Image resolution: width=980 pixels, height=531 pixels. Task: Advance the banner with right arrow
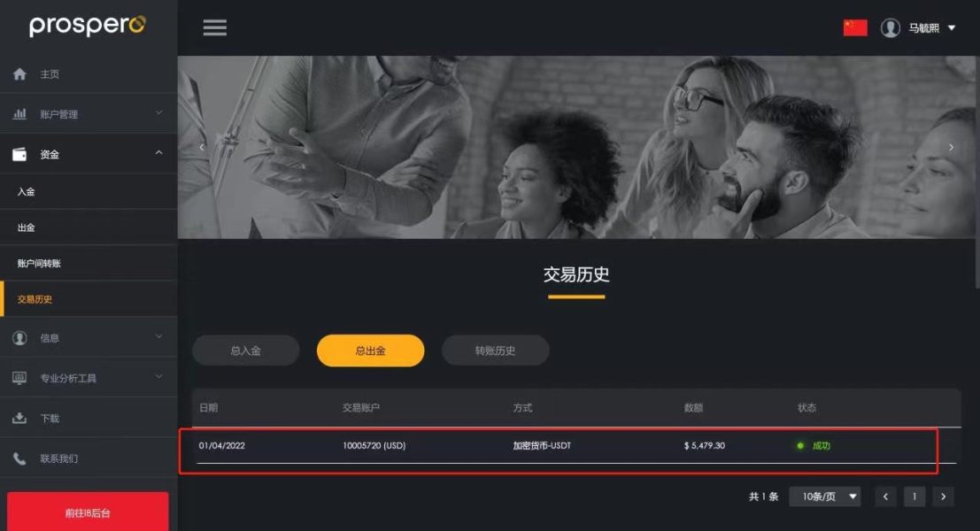click(x=952, y=148)
